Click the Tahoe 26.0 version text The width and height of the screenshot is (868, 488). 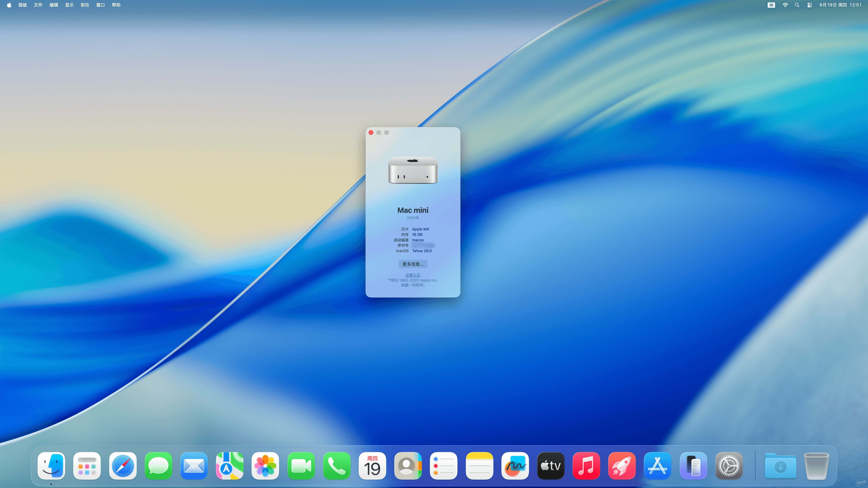422,251
